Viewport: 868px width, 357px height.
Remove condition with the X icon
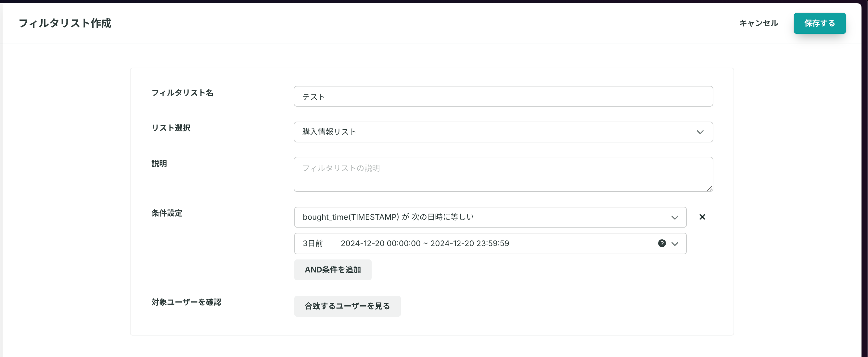coord(702,217)
